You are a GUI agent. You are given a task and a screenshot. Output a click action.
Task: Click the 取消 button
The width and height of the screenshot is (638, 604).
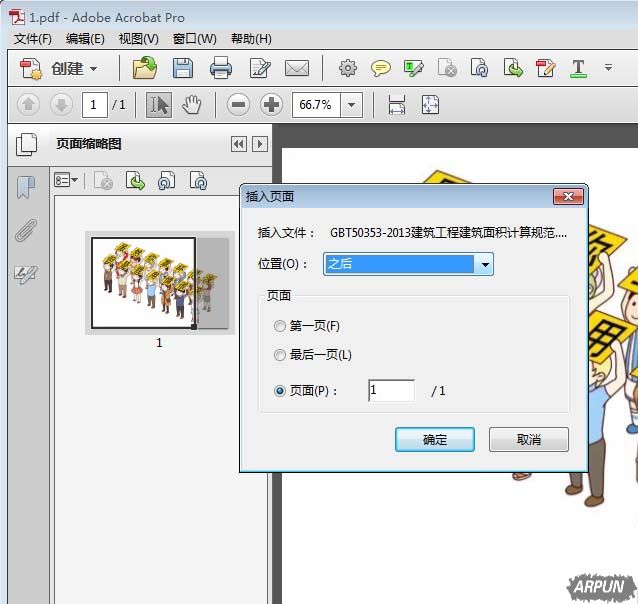(x=528, y=440)
